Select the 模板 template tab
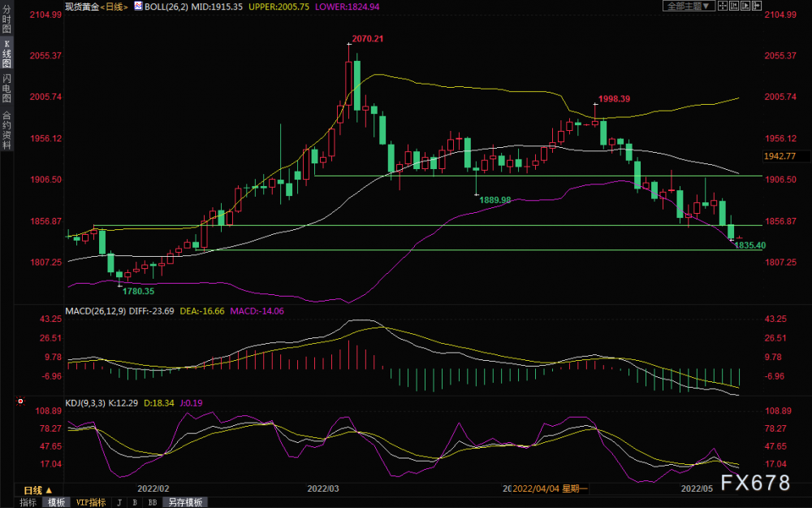This screenshot has width=812, height=508. pos(57,502)
